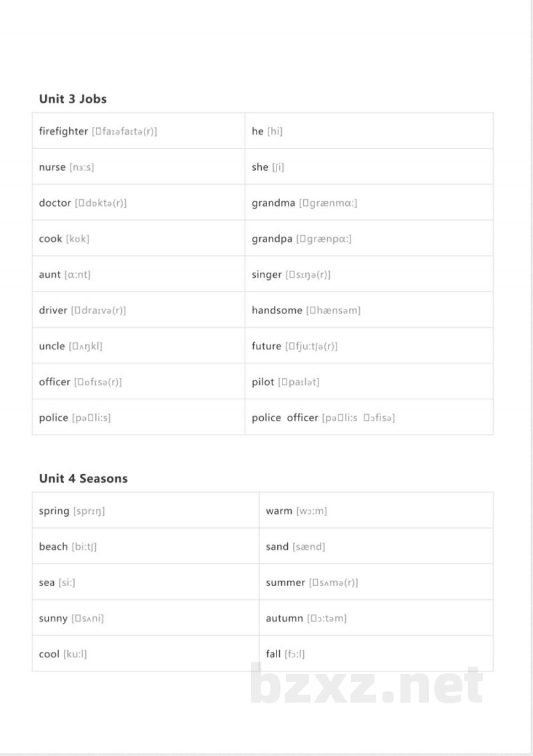This screenshot has width=533, height=756.
Task: Click the word future in the table
Action: point(266,346)
